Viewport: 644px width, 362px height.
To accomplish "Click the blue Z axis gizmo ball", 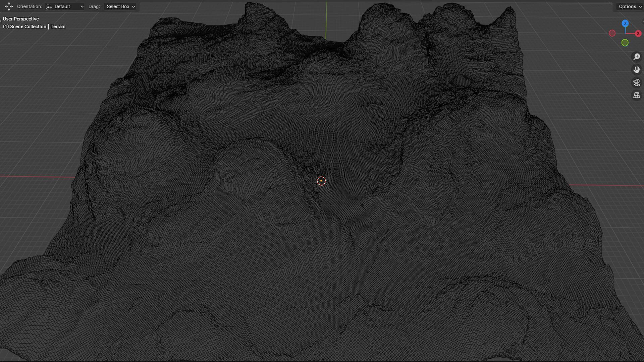I will 625,23.
